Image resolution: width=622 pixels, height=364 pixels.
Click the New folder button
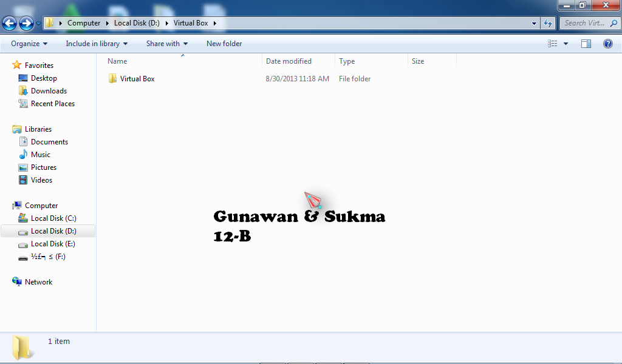(x=223, y=43)
